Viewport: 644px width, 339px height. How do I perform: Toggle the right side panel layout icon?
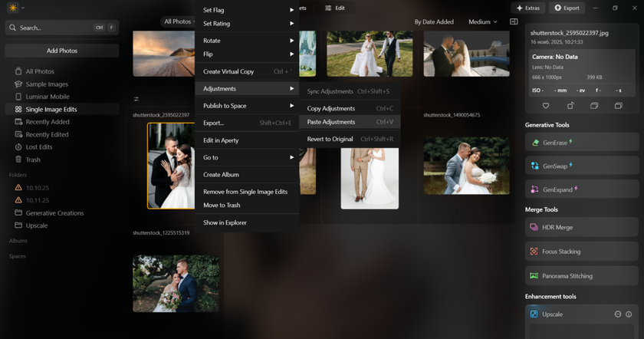[514, 21]
